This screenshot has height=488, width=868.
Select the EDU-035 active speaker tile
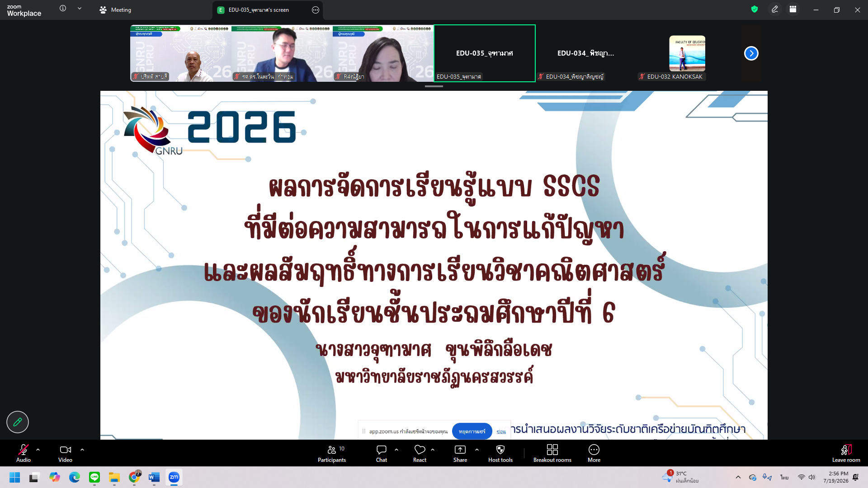point(485,53)
